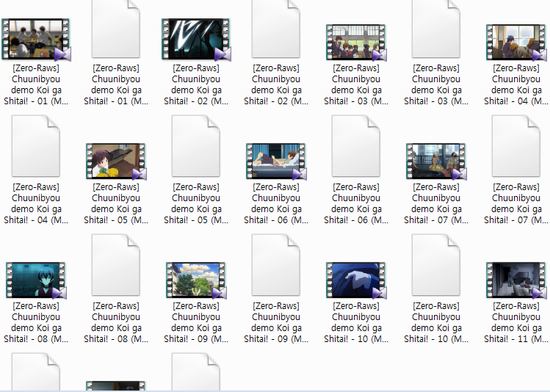Screen dimensions: 550x392
Task: Select the episode 03 video file thumbnail
Action: [356, 42]
